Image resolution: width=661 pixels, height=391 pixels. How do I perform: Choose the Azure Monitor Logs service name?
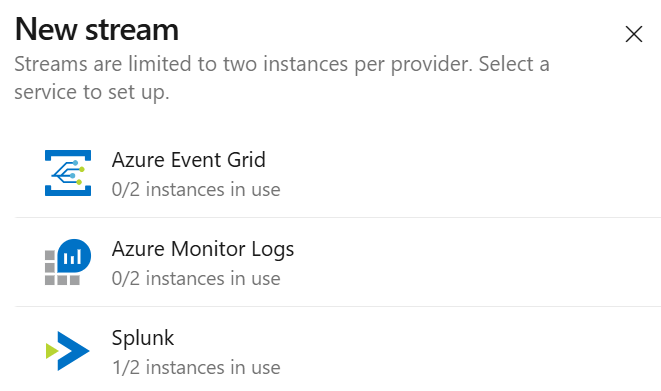pyautogui.click(x=203, y=249)
